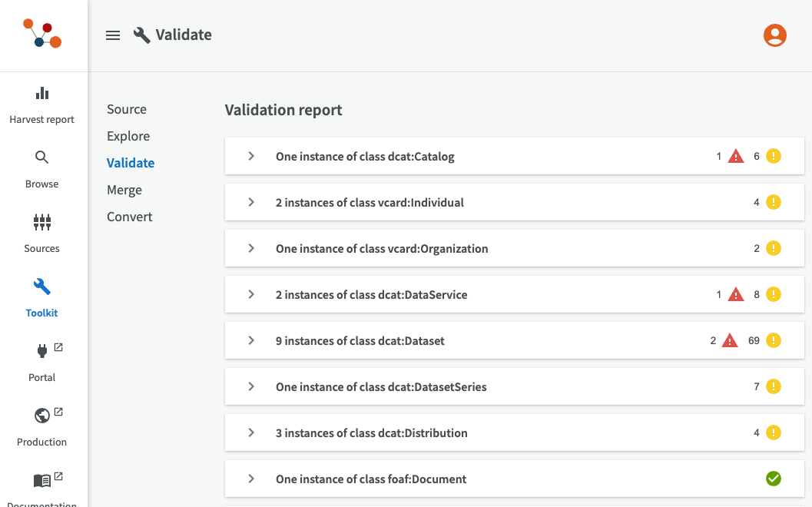Open the user account avatar icon
Screen dimensions: 812x507
pyautogui.click(x=774, y=35)
